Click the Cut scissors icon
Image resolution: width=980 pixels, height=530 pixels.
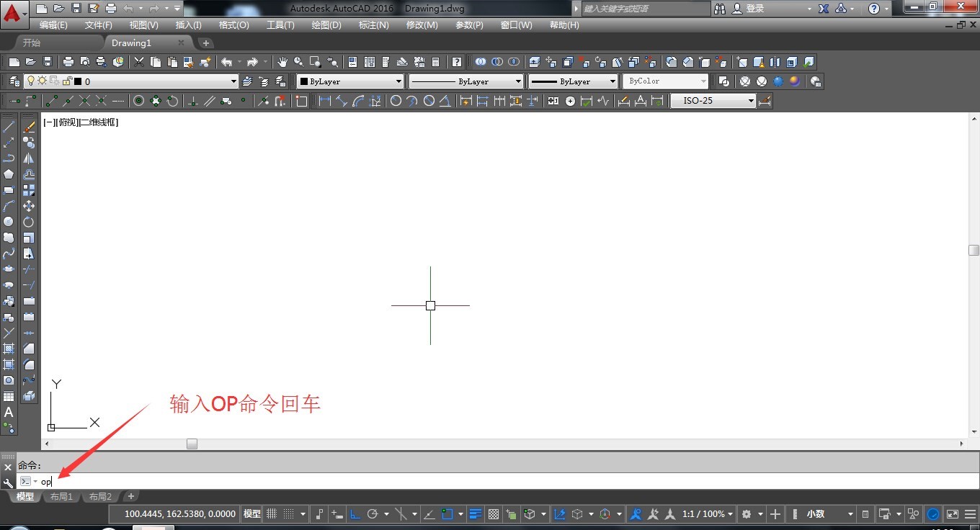139,62
